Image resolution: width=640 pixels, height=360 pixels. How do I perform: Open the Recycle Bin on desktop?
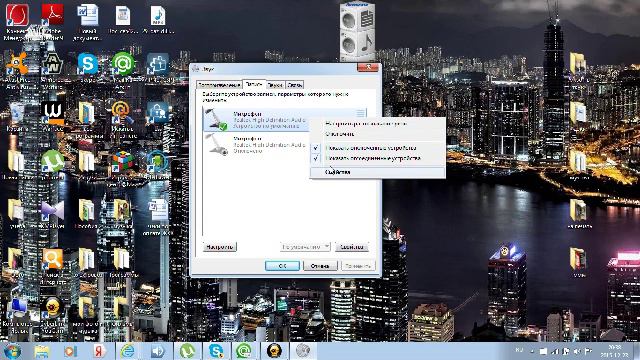coord(17,113)
